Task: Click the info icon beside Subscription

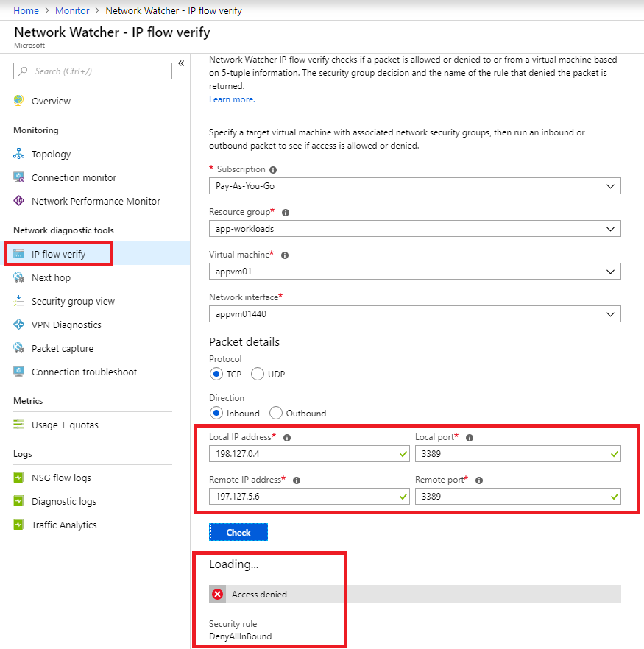Action: point(273,170)
